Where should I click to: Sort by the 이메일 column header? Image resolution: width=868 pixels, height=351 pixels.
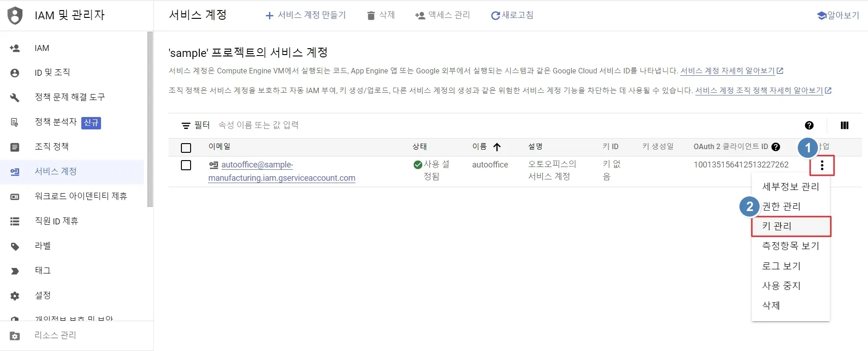220,146
